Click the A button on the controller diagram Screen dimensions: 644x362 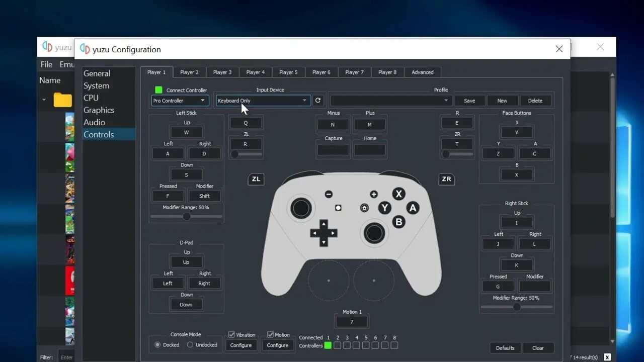coord(413,208)
